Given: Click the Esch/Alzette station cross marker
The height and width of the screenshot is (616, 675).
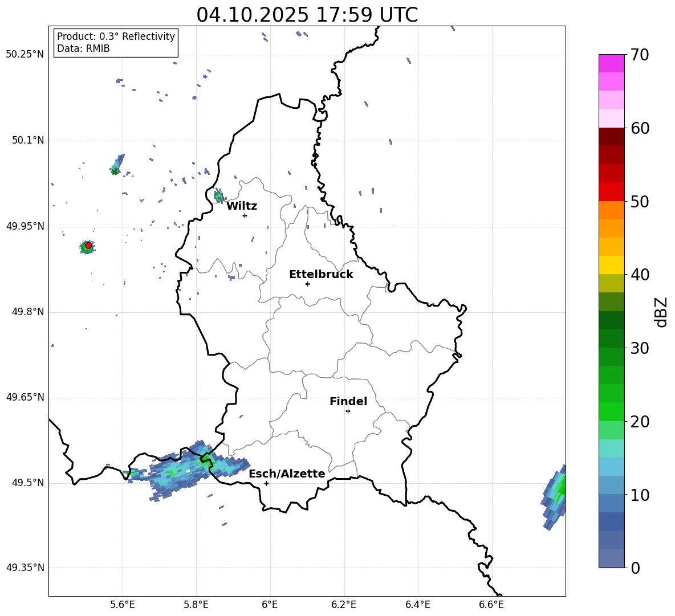Looking at the screenshot, I should tap(266, 483).
